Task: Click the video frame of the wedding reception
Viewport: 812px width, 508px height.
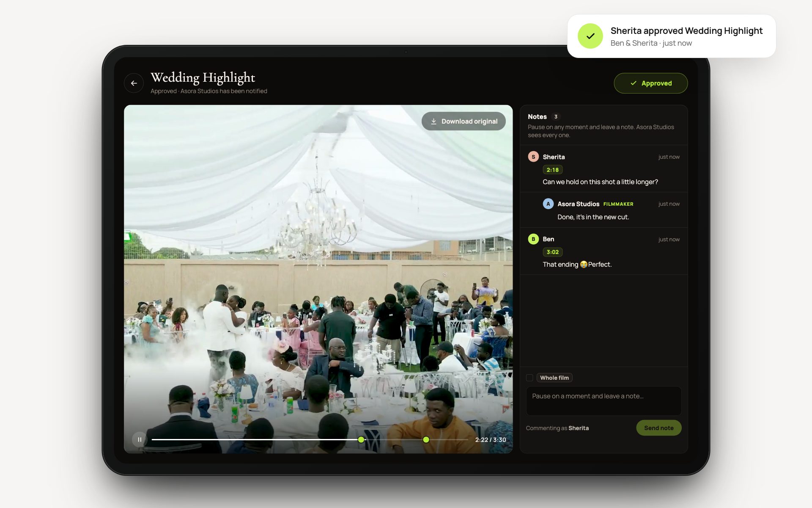Action: pyautogui.click(x=318, y=279)
